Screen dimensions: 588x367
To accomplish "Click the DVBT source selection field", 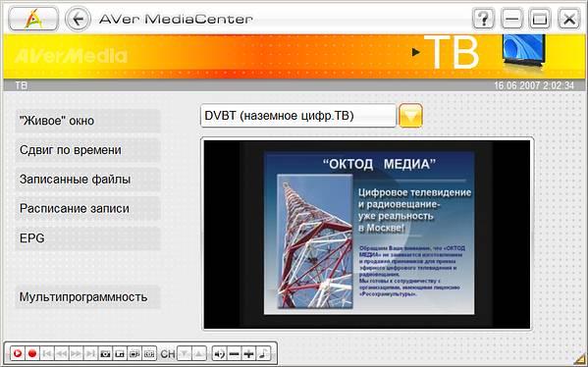I will point(298,116).
